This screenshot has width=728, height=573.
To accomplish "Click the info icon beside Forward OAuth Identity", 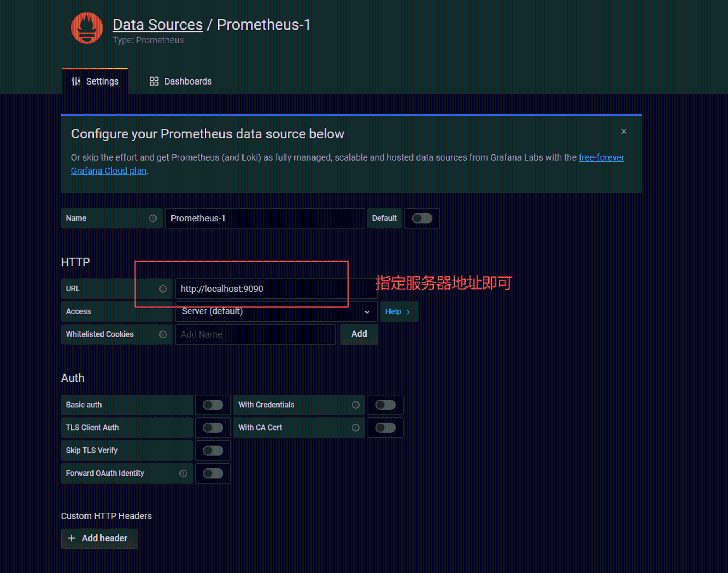I will click(x=183, y=473).
